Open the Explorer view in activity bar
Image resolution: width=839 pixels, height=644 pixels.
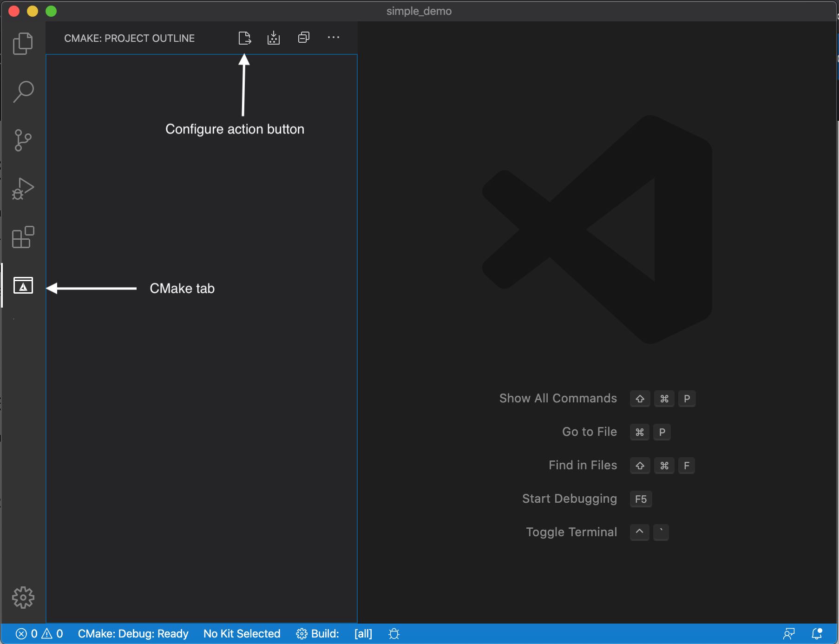(x=23, y=43)
